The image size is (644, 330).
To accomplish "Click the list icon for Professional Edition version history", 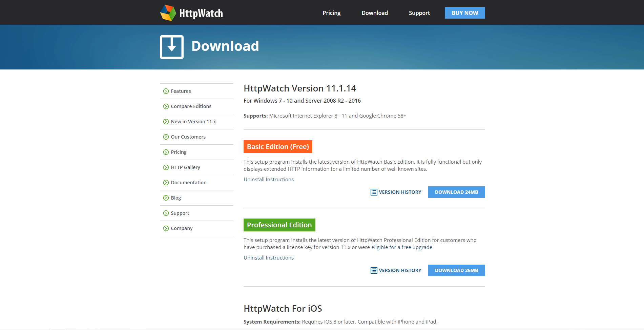I will click(374, 270).
